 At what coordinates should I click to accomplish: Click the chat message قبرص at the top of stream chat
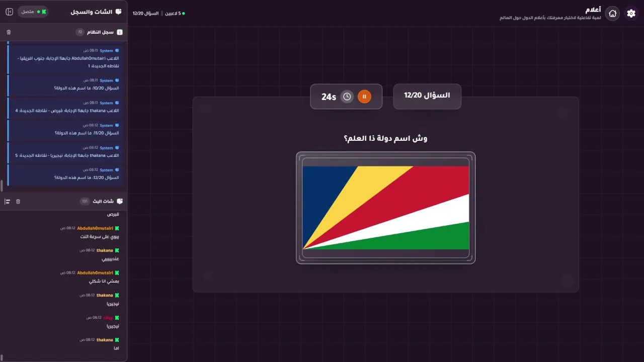[113, 214]
